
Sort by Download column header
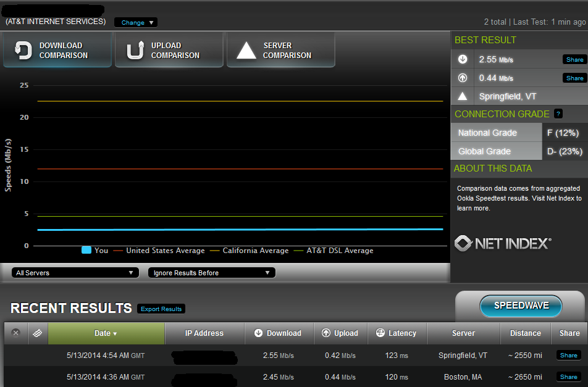[x=279, y=333]
